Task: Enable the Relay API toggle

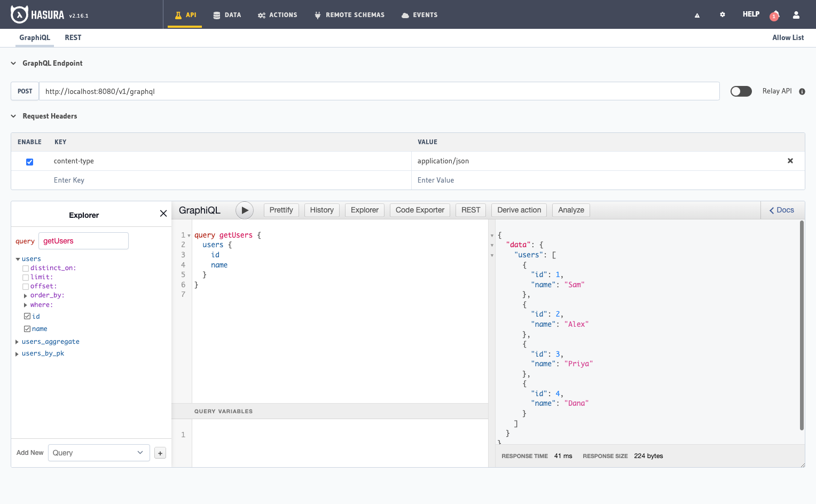Action: 741,91
